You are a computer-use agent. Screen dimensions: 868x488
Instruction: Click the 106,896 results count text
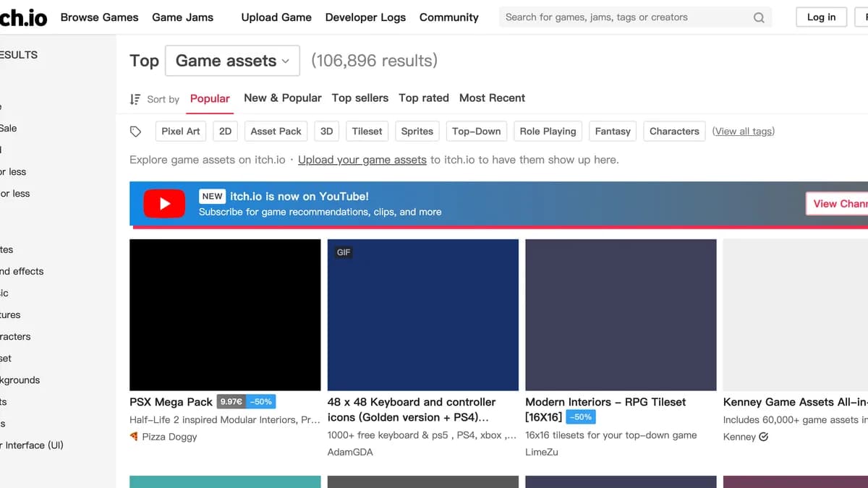tap(375, 61)
